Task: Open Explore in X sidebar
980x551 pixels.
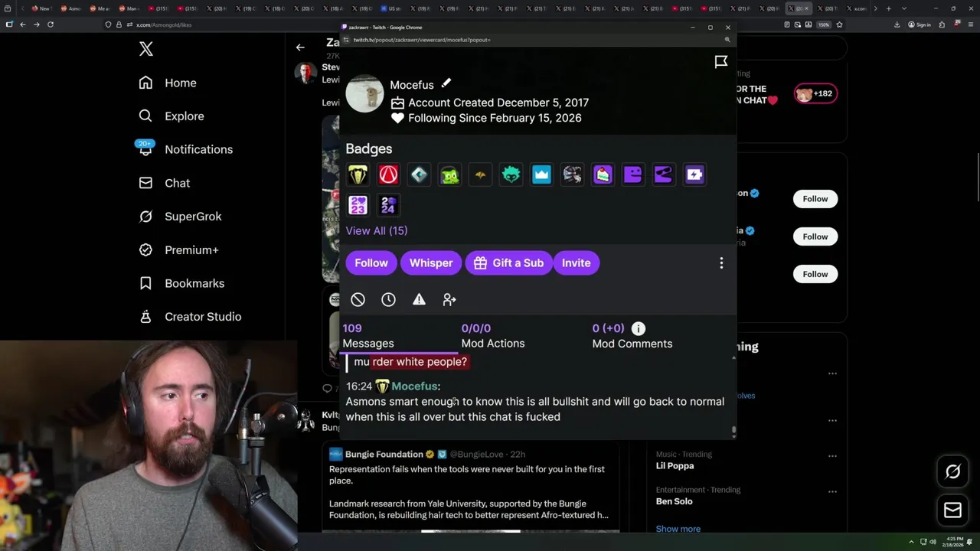Action: click(171, 116)
